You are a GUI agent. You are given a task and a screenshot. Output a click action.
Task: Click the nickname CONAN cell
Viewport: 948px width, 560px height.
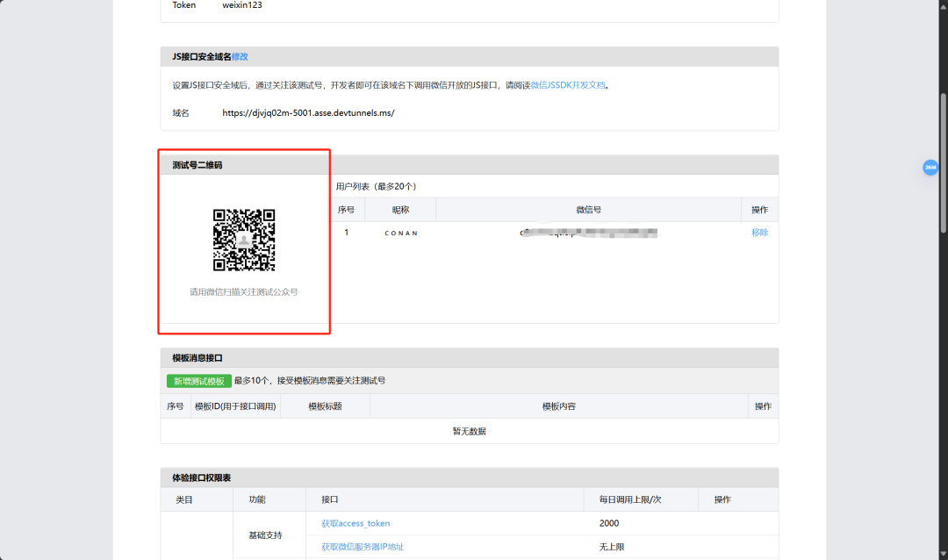401,233
